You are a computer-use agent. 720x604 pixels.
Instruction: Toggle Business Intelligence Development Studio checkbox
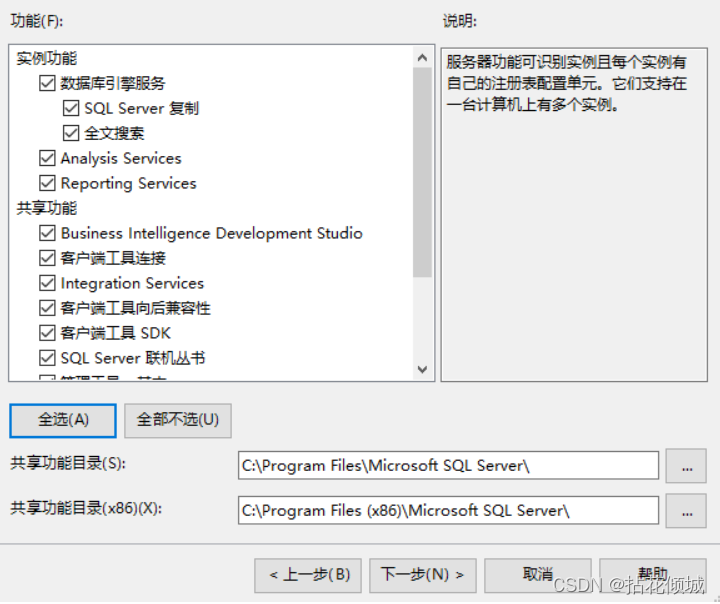[x=47, y=233]
